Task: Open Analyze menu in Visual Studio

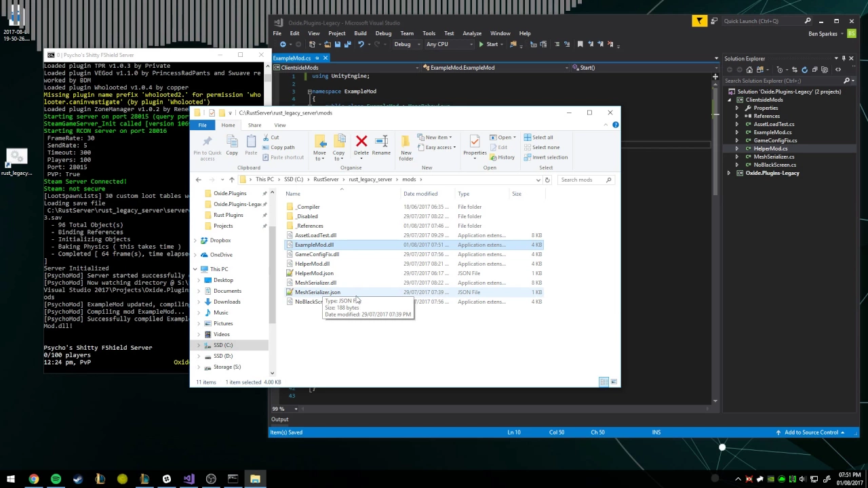Action: coord(472,33)
